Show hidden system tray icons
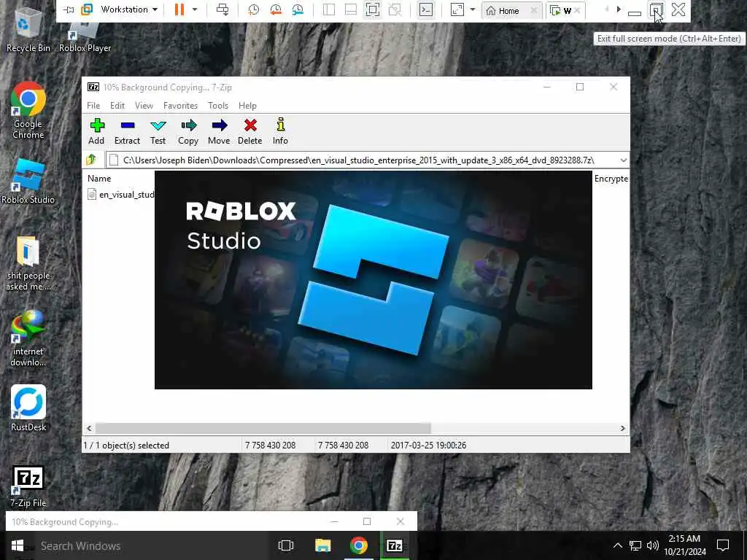This screenshot has width=747, height=560. point(617,545)
